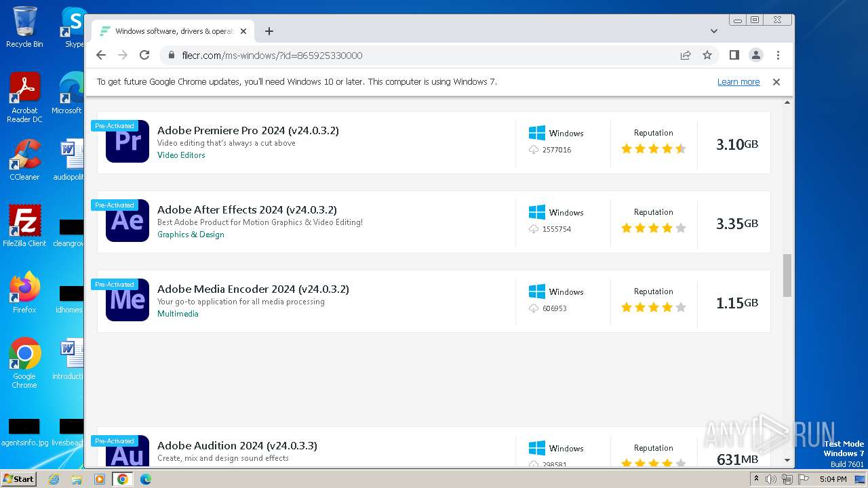Screen dimensions: 868x488
Task: Show hidden system tray icons
Action: point(756,479)
